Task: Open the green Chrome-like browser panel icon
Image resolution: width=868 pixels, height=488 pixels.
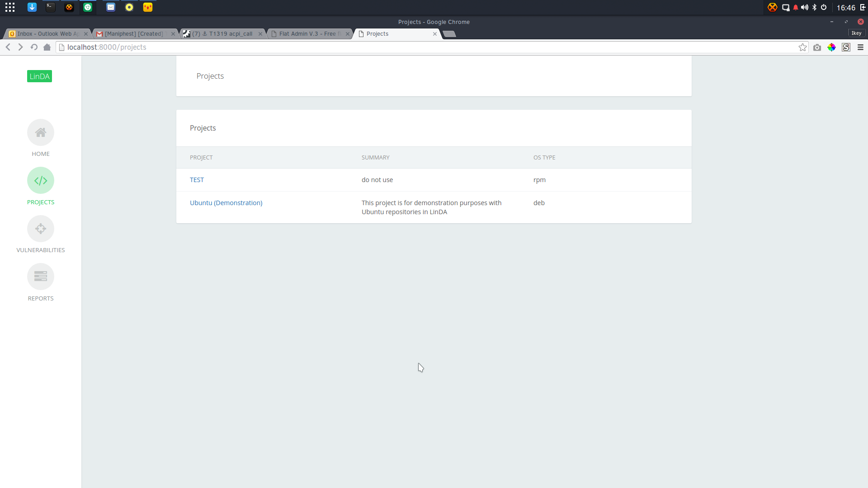Action: click(x=88, y=7)
